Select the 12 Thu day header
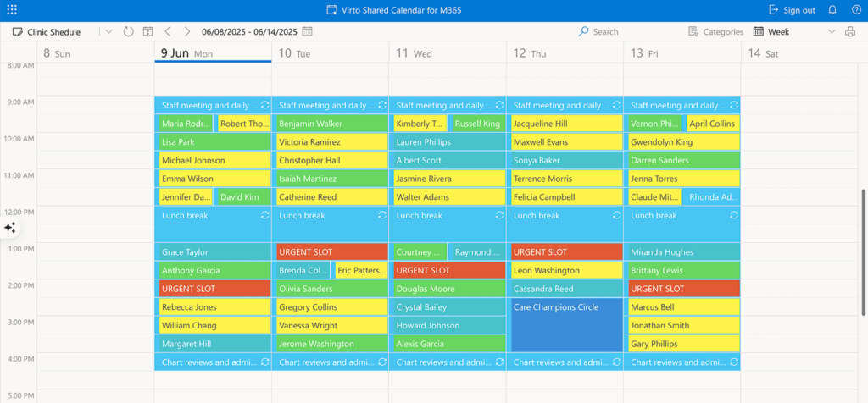 [x=565, y=53]
